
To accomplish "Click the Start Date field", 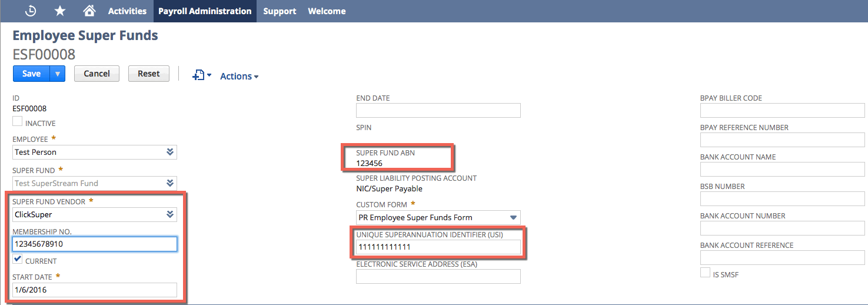I will click(x=95, y=290).
